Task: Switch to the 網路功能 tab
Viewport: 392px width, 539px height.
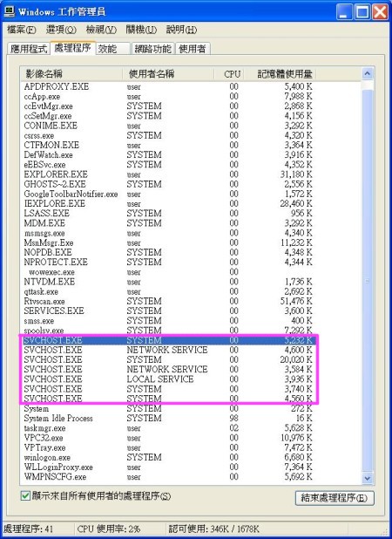Action: pos(153,49)
